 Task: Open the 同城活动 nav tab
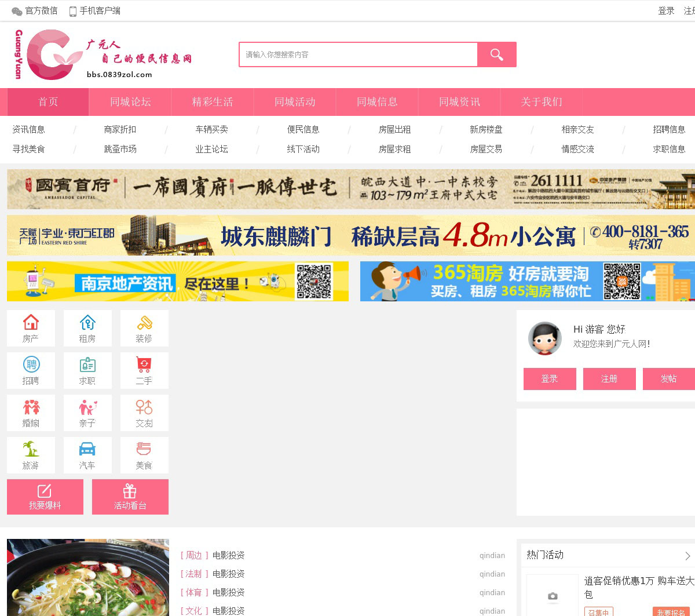point(295,102)
